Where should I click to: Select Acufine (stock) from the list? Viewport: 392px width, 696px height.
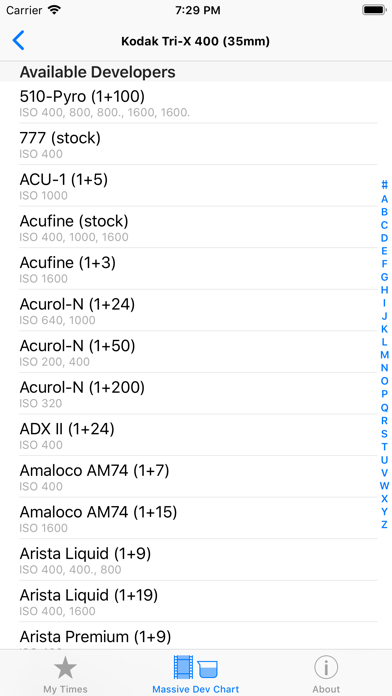pos(196,227)
